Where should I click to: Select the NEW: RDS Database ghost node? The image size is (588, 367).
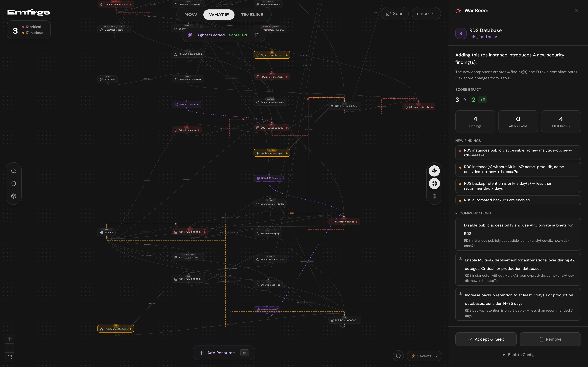coord(269,178)
